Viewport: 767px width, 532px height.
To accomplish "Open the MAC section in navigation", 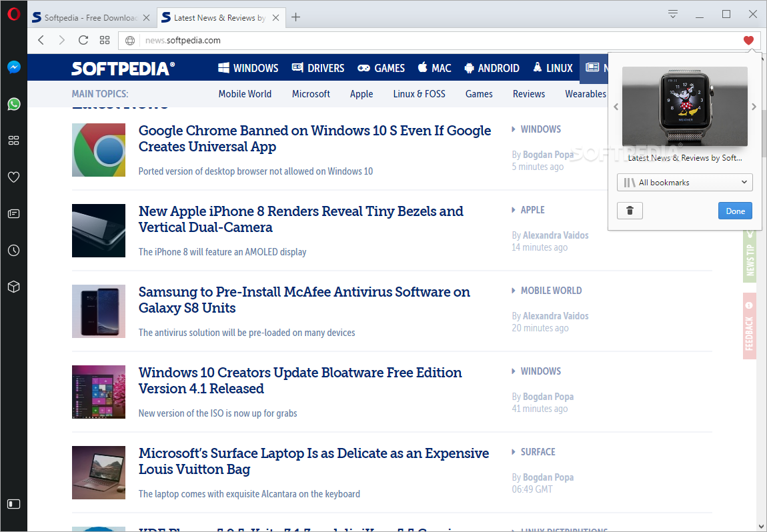I will pyautogui.click(x=434, y=68).
